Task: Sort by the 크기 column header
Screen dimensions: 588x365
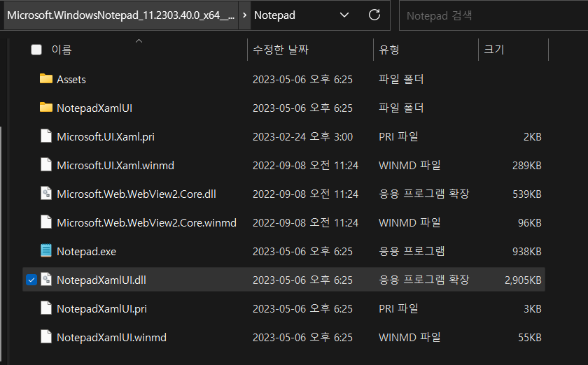Action: tap(494, 50)
